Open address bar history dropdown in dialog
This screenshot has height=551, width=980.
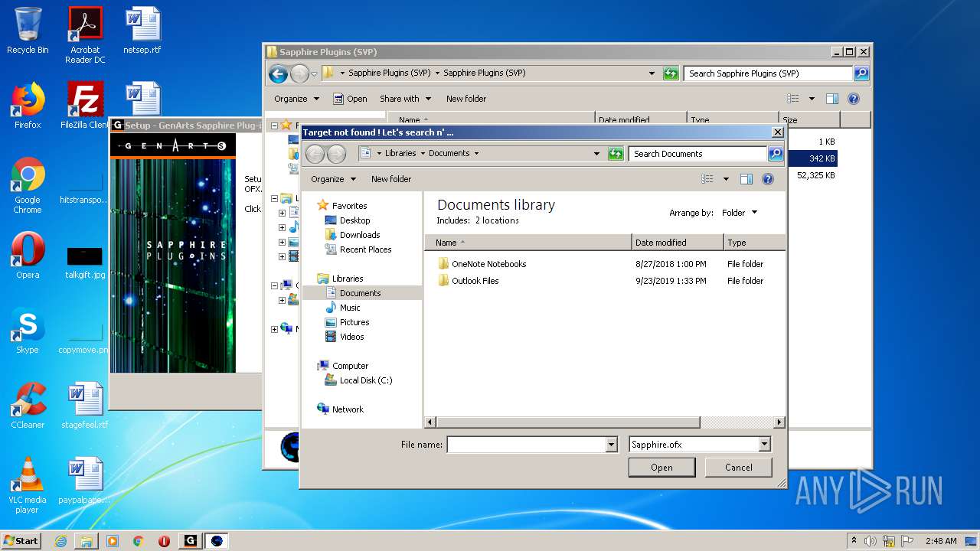[597, 154]
